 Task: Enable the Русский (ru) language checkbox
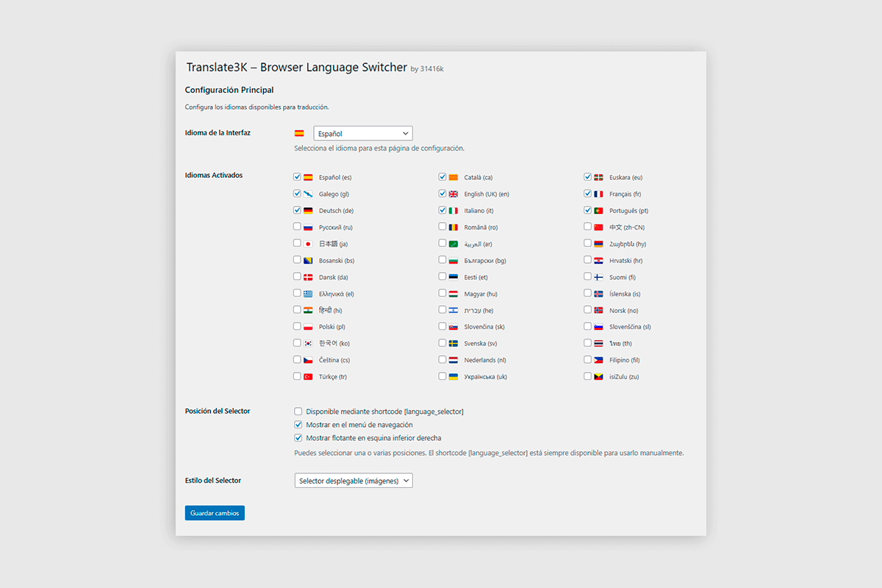[x=298, y=226]
